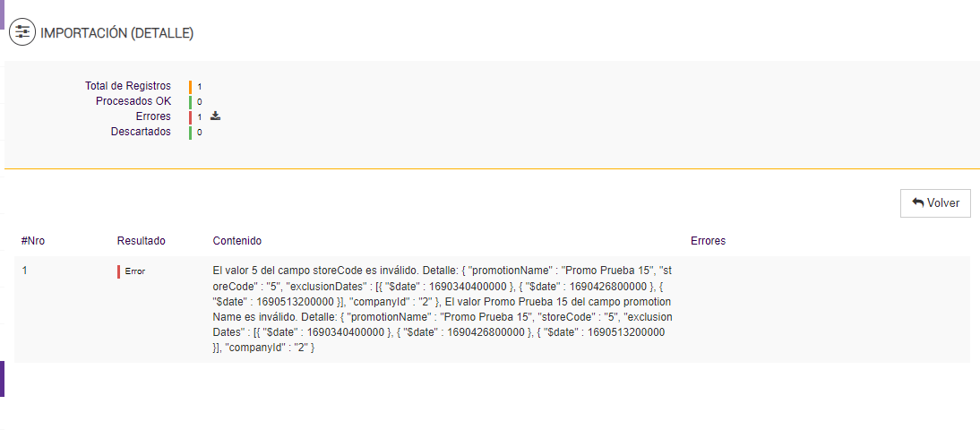980x430 pixels.
Task: Click the sliders icon beside Importación title
Action: click(x=22, y=33)
